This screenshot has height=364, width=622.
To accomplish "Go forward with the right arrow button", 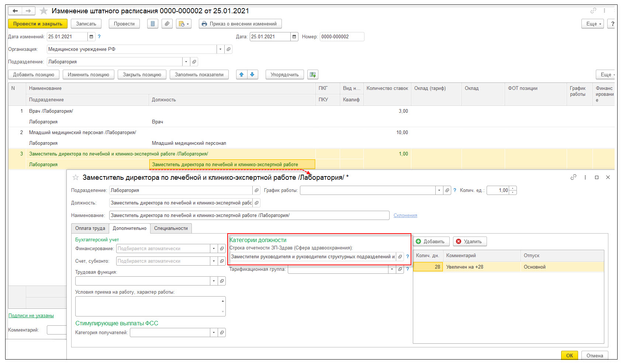I will [x=29, y=11].
